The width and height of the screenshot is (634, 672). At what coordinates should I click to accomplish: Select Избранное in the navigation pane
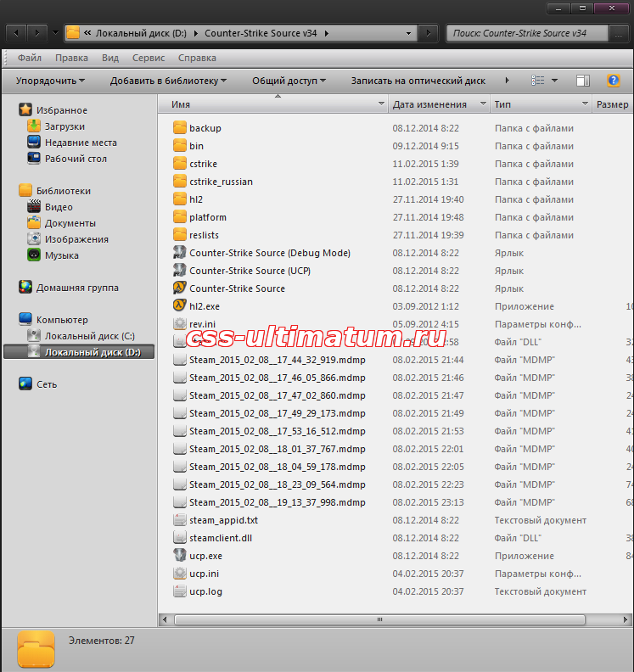click(x=62, y=110)
